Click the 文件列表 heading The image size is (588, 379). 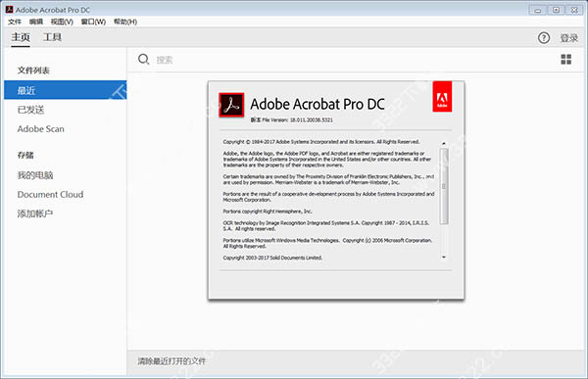click(x=33, y=71)
